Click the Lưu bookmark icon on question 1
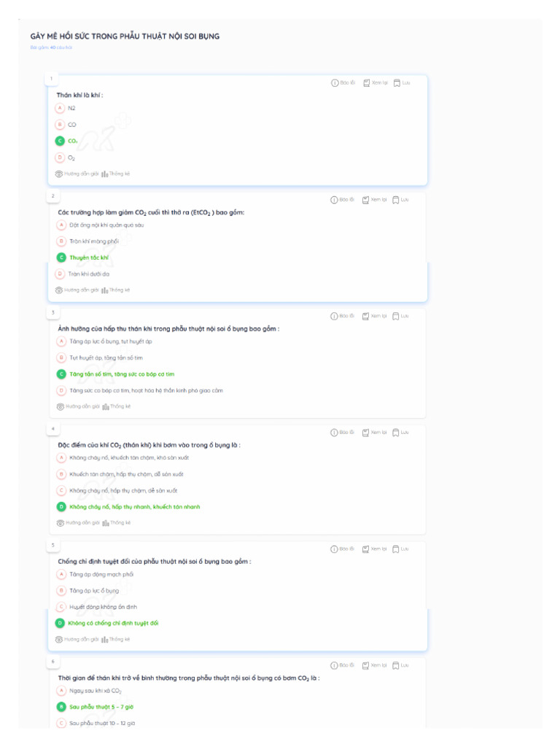The image size is (560, 747). (397, 82)
